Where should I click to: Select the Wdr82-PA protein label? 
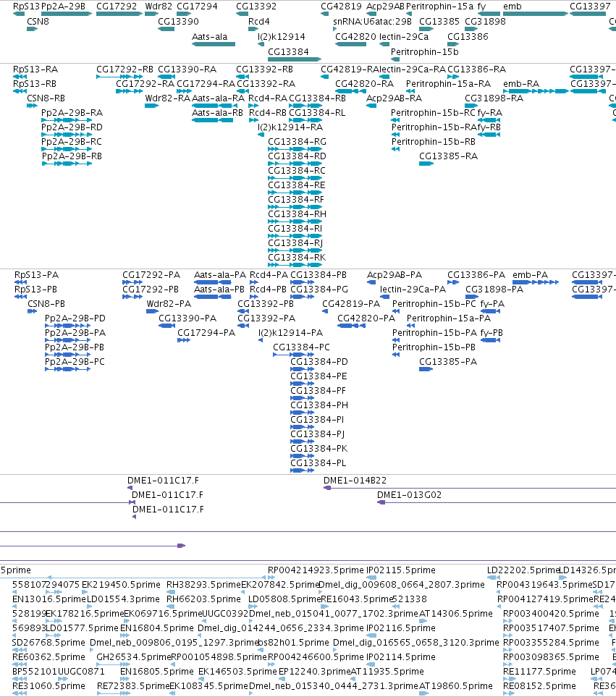(169, 304)
